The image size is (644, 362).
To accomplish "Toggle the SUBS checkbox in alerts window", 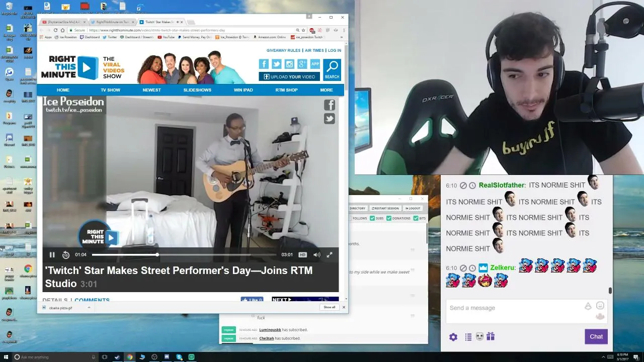I will tap(372, 218).
